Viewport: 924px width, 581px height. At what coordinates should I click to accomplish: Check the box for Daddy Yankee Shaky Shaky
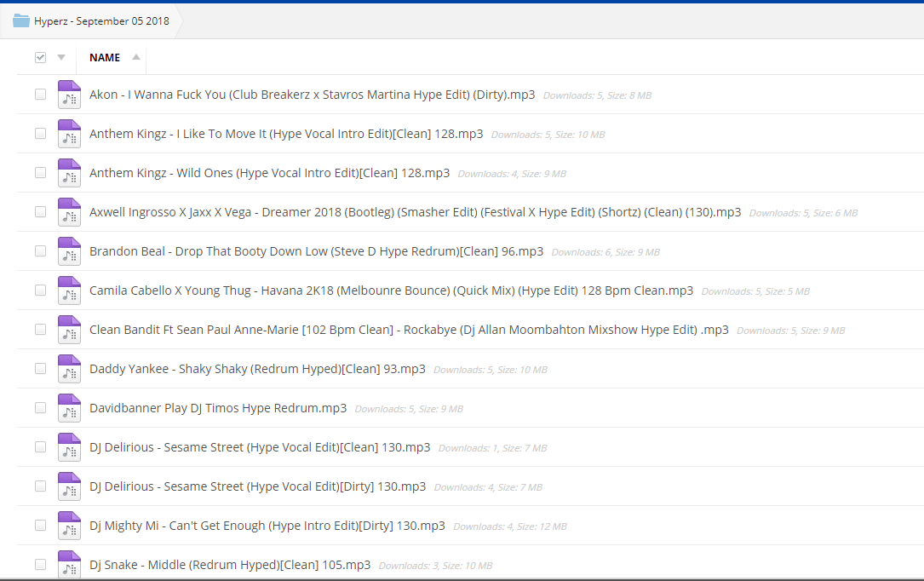coord(40,368)
